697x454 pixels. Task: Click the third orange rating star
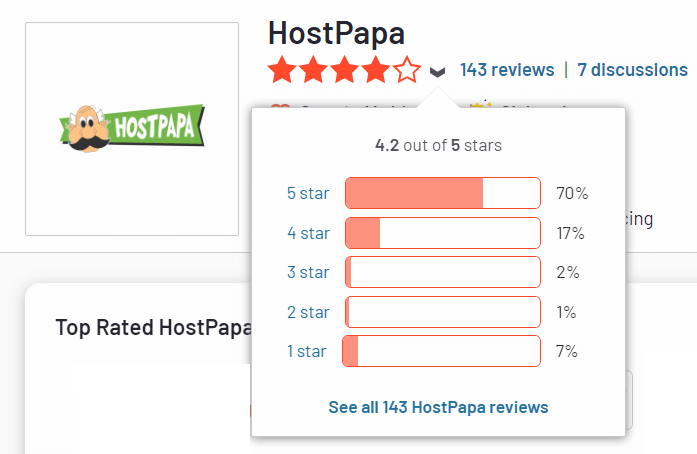tap(345, 70)
